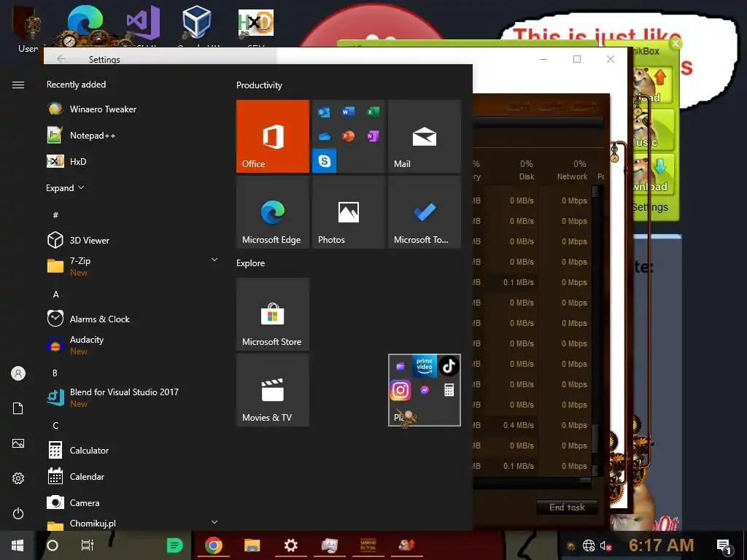Open HxD desktop shortcut
This screenshot has height=560, width=747.
(256, 24)
